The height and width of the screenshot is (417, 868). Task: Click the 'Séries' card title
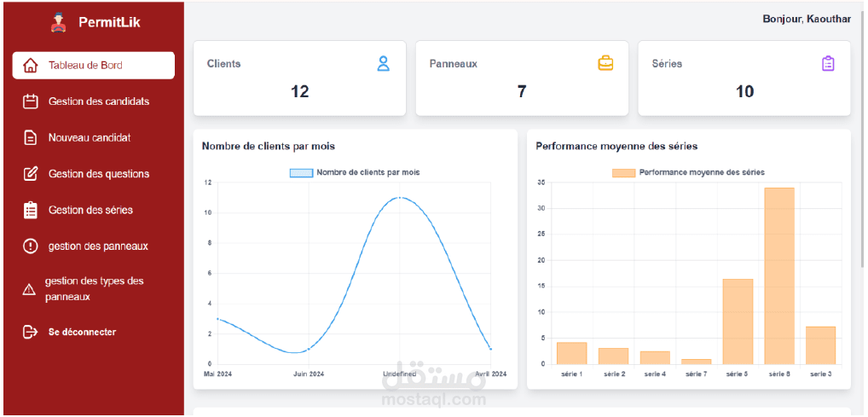tap(667, 64)
